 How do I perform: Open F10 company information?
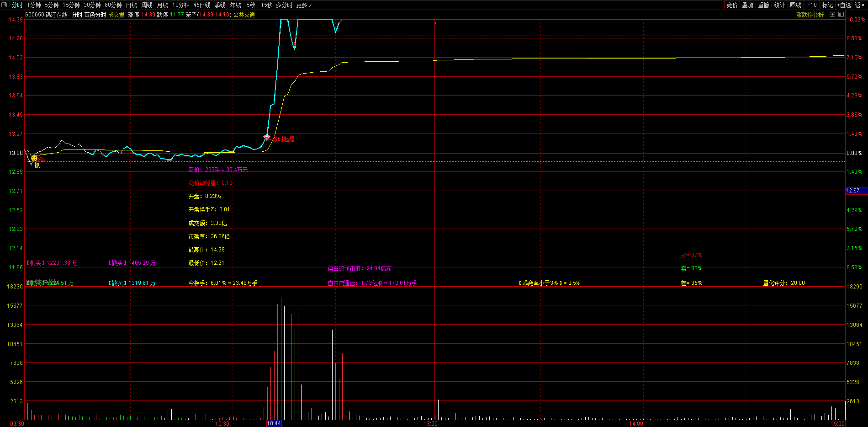click(x=812, y=5)
